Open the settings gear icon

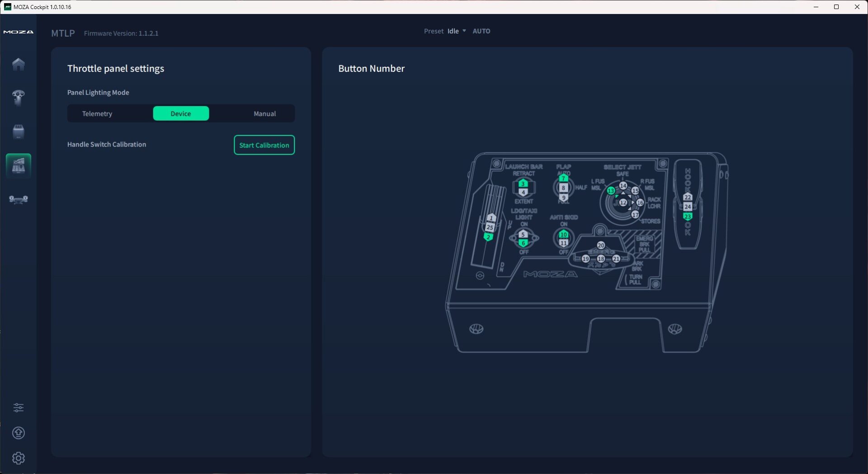pyautogui.click(x=19, y=458)
